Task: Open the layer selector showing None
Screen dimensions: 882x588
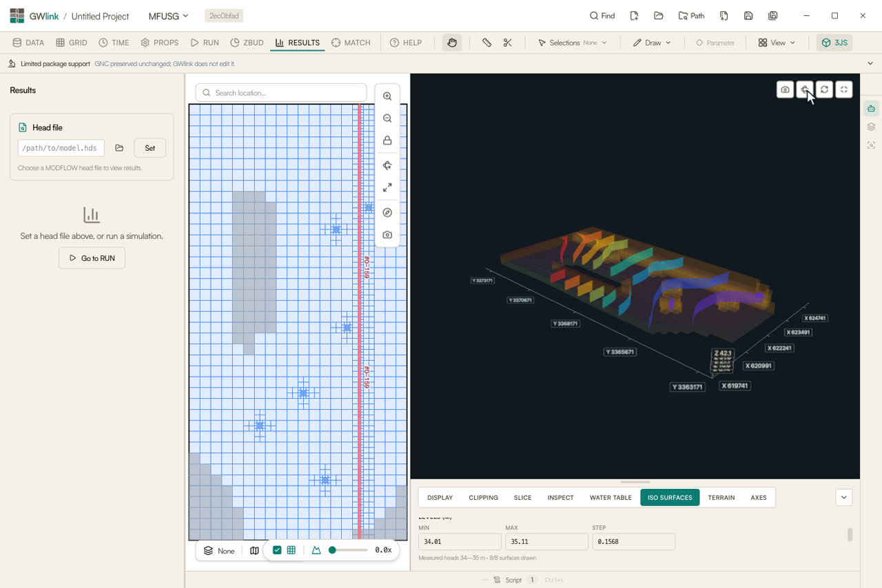Action: tap(219, 551)
